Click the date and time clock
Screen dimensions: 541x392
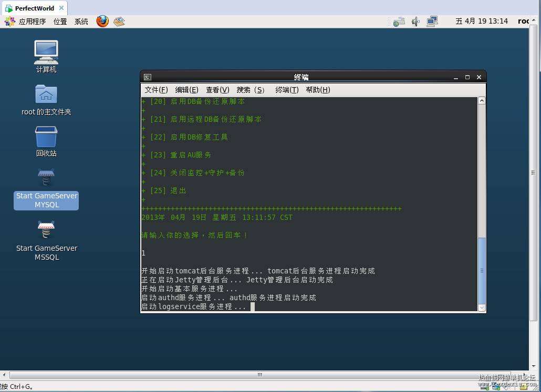click(x=482, y=22)
